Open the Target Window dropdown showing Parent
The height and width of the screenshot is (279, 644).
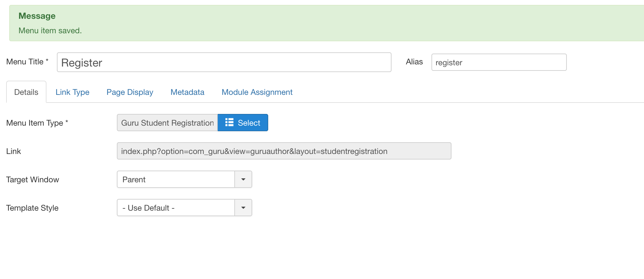184,179
